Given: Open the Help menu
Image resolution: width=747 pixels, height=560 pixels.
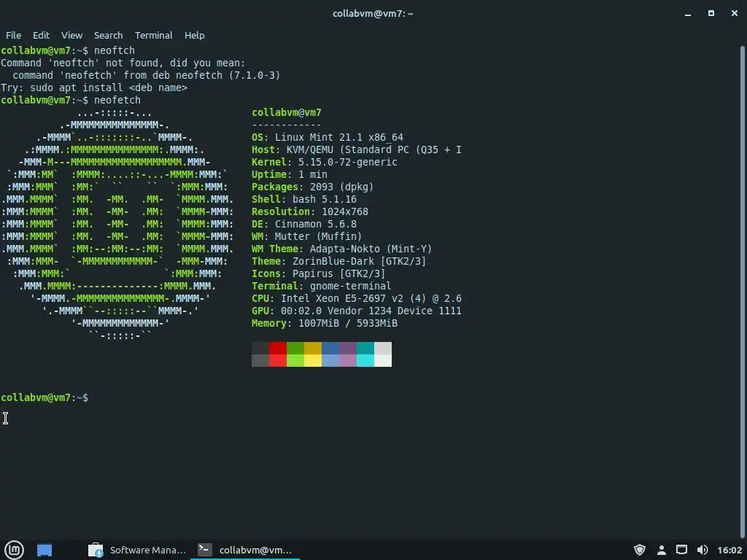Looking at the screenshot, I should click(x=194, y=35).
